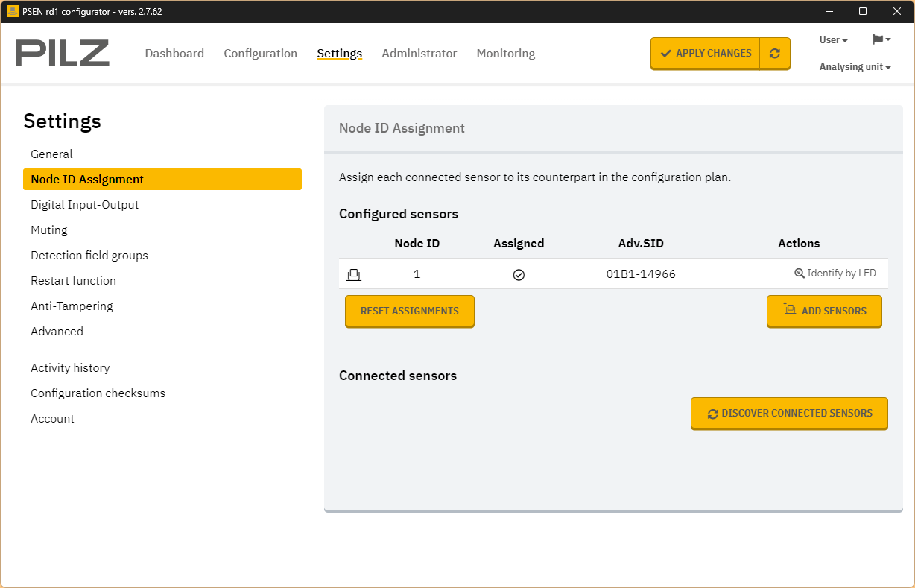Viewport: 915px width, 588px height.
Task: Open the Configuration tab
Action: [261, 54]
